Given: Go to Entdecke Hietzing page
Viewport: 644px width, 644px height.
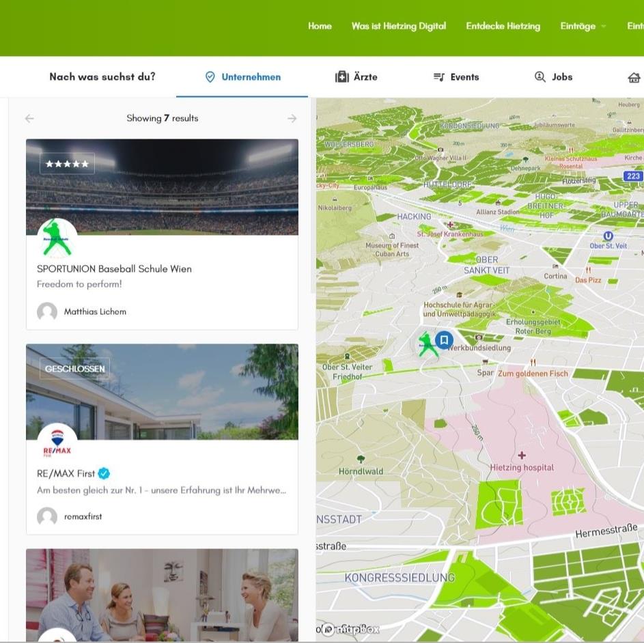Looking at the screenshot, I should (503, 26).
